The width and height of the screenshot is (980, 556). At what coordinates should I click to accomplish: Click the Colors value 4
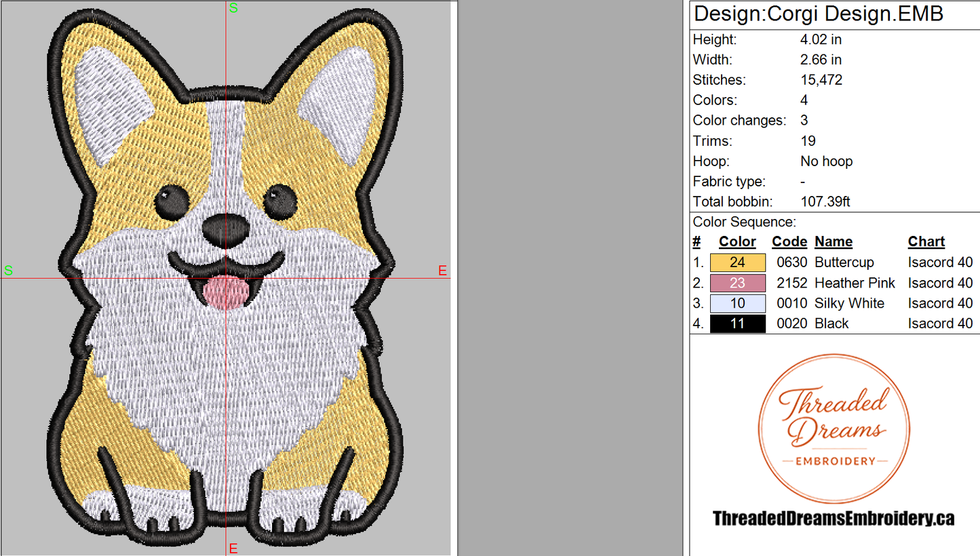(804, 100)
